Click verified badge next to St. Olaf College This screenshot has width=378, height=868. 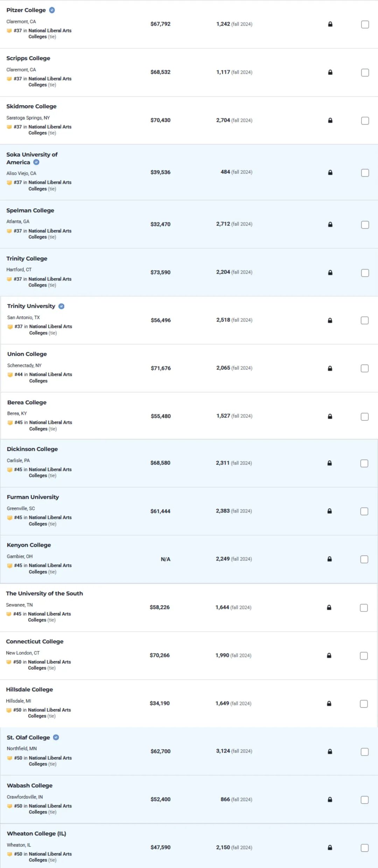pyautogui.click(x=56, y=737)
